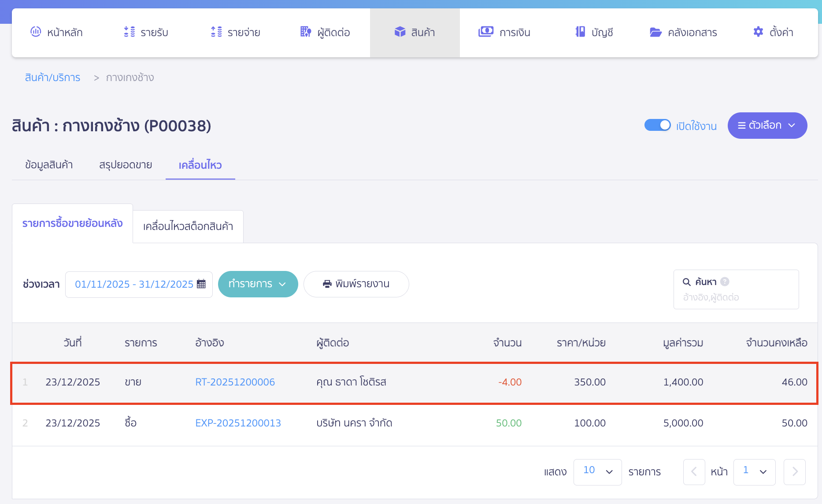The image size is (822, 504).
Task: Open the ทำรายการ dropdown
Action: [x=258, y=284]
